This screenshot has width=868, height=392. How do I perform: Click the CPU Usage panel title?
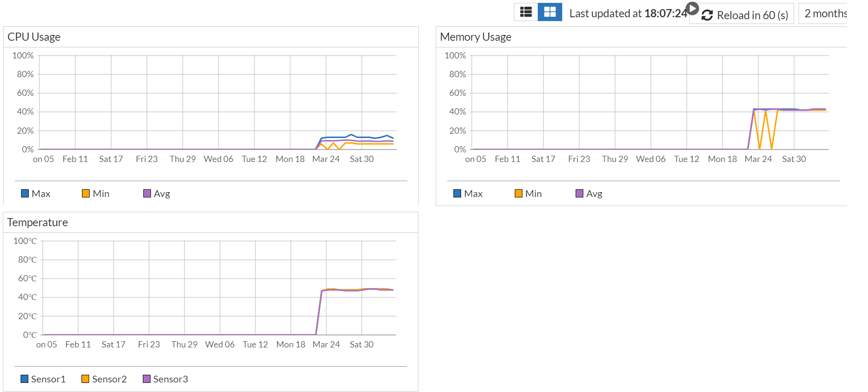34,37
